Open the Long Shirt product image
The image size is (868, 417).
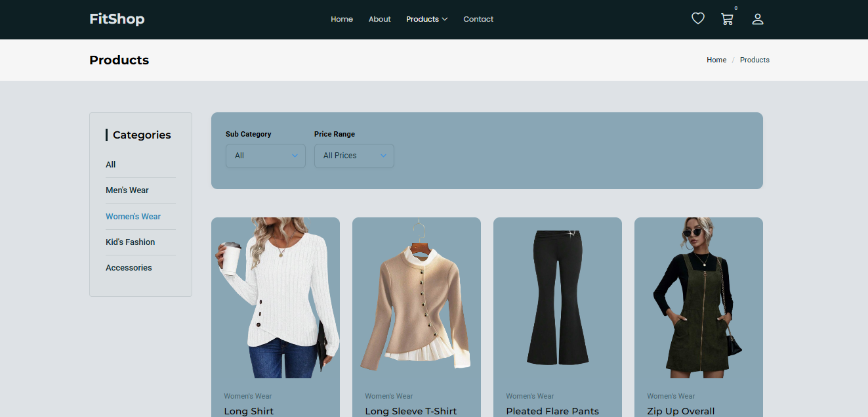click(276, 297)
